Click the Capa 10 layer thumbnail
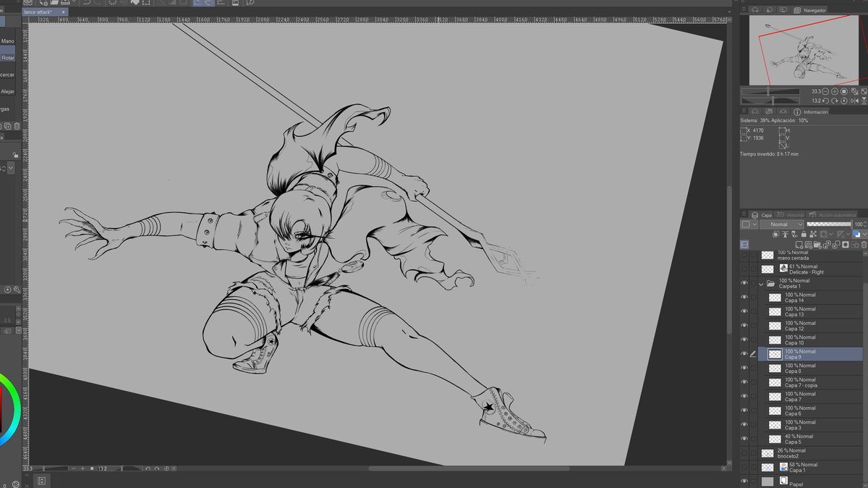The height and width of the screenshot is (488, 868). (x=775, y=340)
